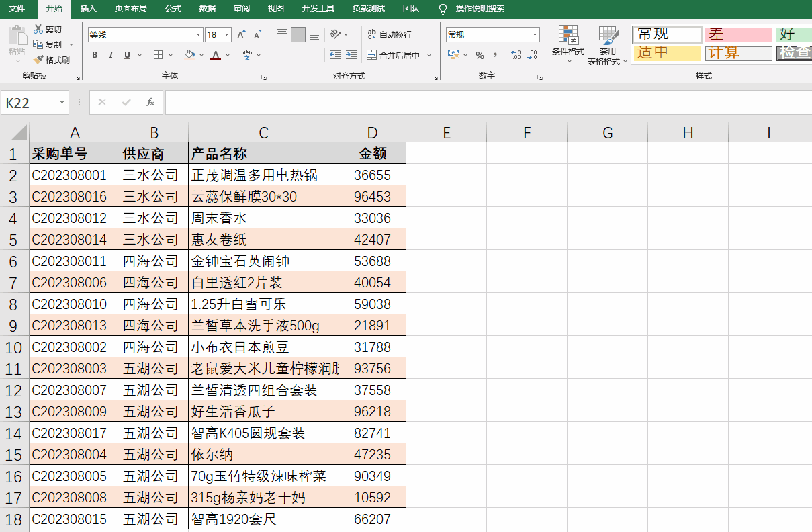
Task: Switch to the 公式 tab
Action: 173,9
